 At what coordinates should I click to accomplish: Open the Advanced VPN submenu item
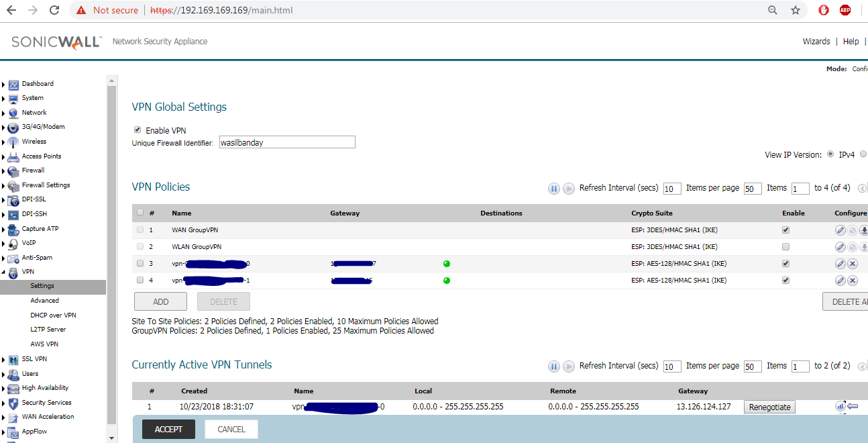pyautogui.click(x=44, y=301)
